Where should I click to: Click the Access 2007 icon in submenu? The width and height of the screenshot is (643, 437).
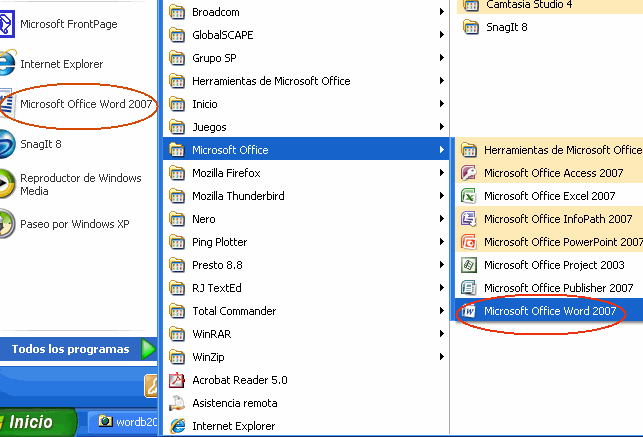click(x=468, y=173)
